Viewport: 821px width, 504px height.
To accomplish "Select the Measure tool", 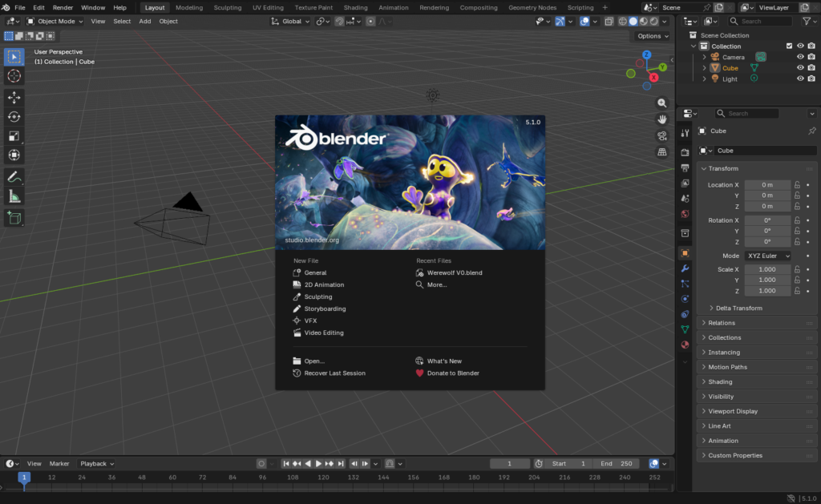I will coord(14,196).
